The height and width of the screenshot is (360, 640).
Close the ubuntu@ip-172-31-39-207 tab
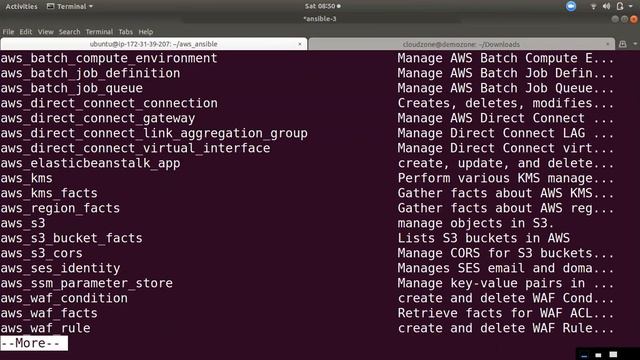click(x=300, y=44)
